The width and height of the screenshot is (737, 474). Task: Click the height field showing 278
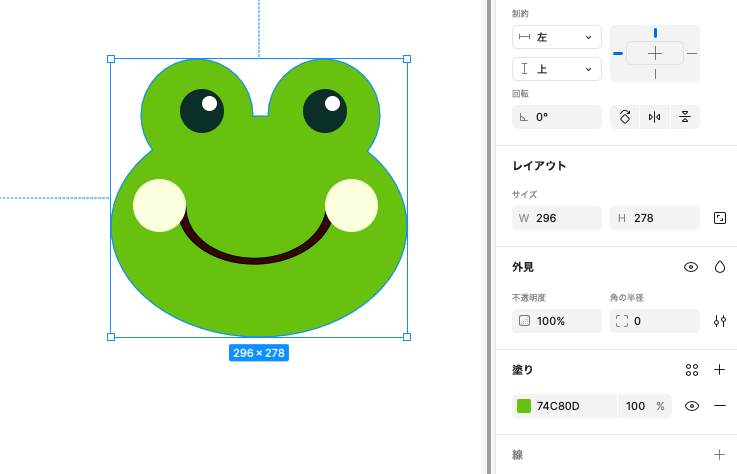(x=654, y=218)
